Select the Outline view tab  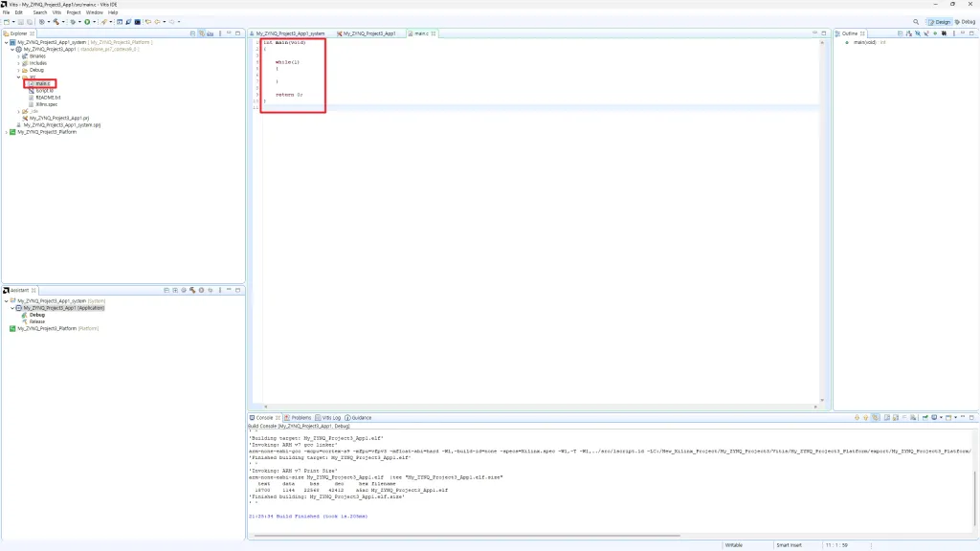coord(850,33)
